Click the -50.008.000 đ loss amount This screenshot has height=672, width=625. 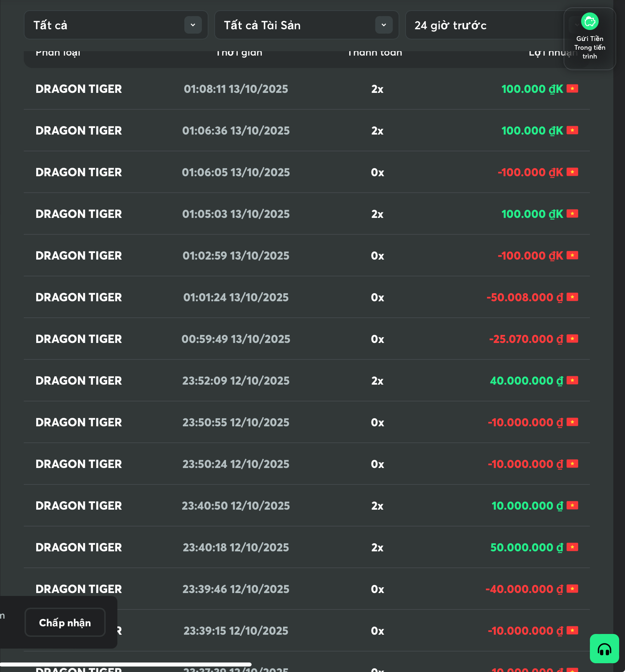tap(524, 297)
